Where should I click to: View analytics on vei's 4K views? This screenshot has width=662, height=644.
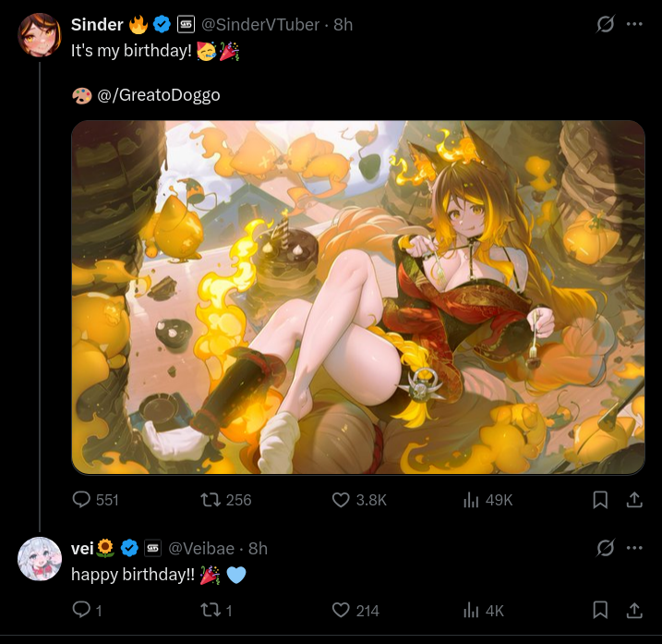(x=484, y=610)
